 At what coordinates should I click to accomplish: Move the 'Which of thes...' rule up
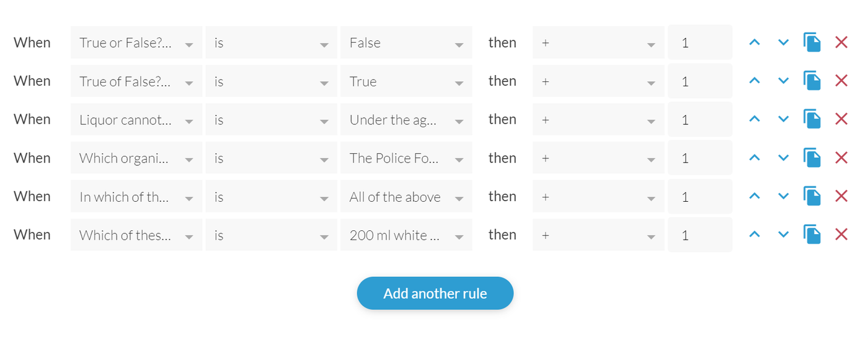[x=755, y=235]
